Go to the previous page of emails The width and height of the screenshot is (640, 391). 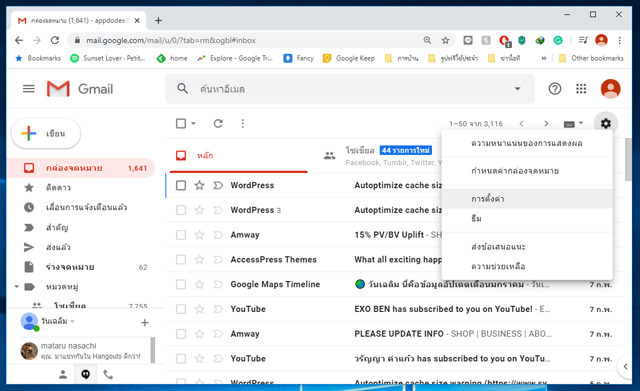[x=521, y=124]
